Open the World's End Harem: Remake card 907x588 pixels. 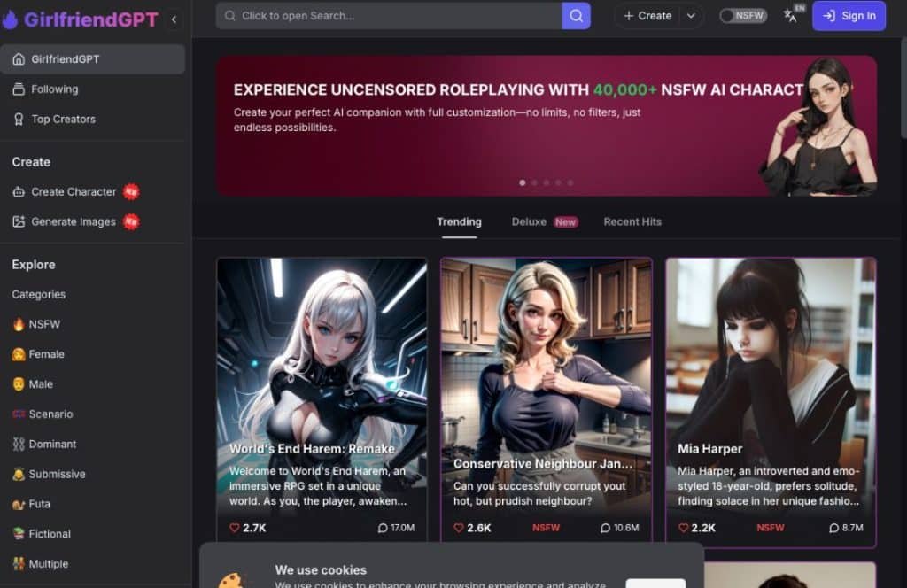point(322,399)
